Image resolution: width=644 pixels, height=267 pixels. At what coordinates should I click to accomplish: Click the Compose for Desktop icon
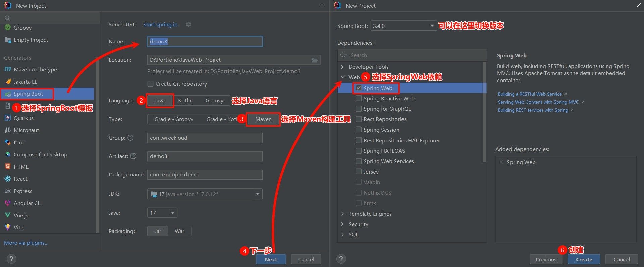(x=8, y=154)
